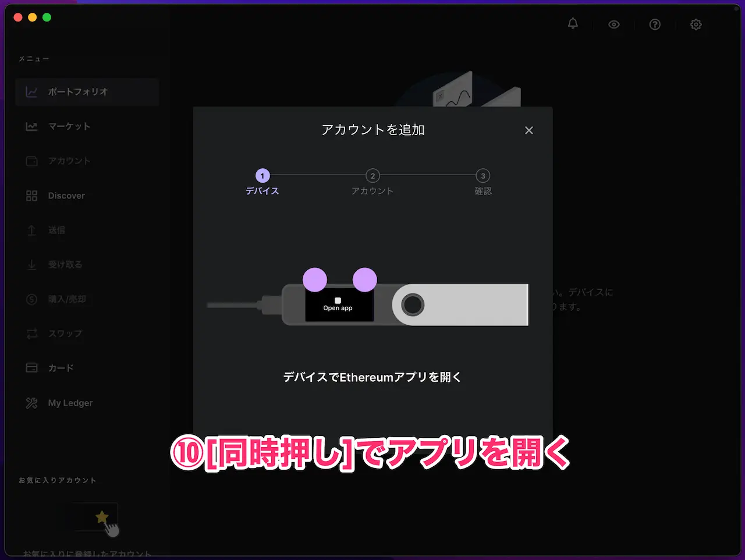Screen dimensions: 745x560
Task: Open the help question mark icon
Action: tap(655, 24)
